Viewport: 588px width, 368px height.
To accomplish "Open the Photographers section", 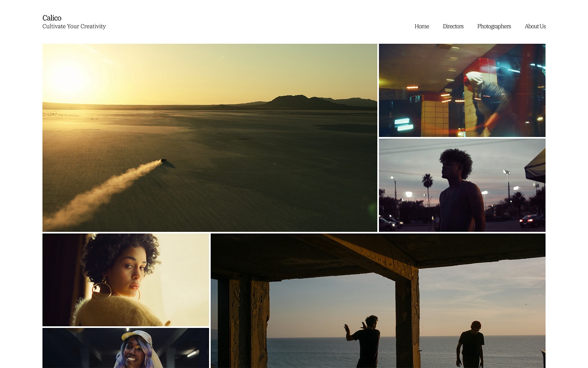I will 494,26.
